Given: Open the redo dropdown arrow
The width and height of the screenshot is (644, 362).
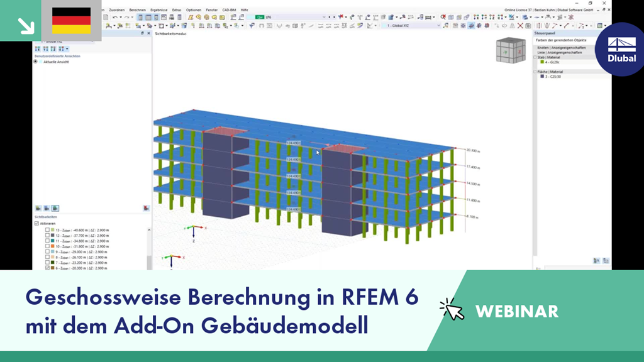Looking at the screenshot, I should pos(132,17).
